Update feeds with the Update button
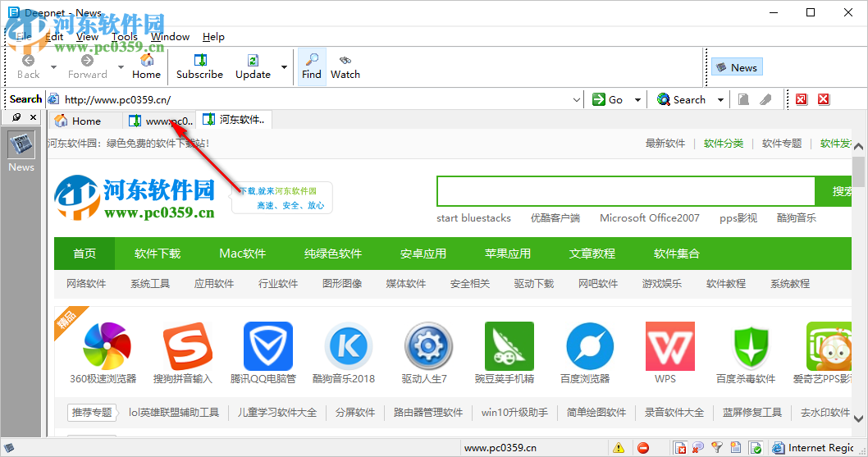The height and width of the screenshot is (457, 868). click(x=253, y=66)
